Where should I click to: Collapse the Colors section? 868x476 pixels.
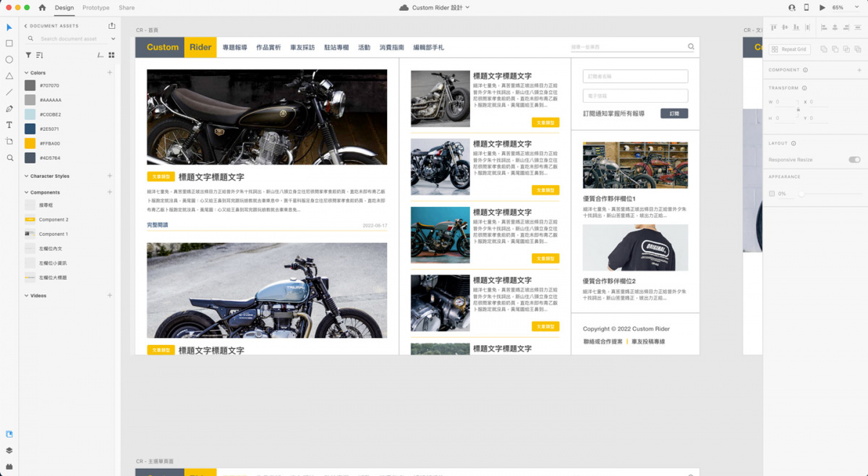point(26,73)
